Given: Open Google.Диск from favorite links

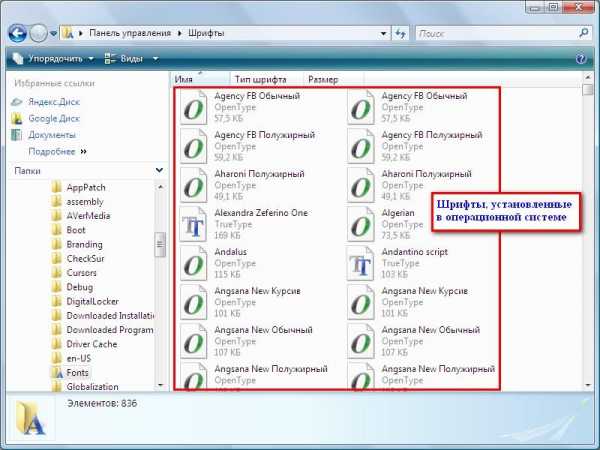Looking at the screenshot, I should [17, 118].
